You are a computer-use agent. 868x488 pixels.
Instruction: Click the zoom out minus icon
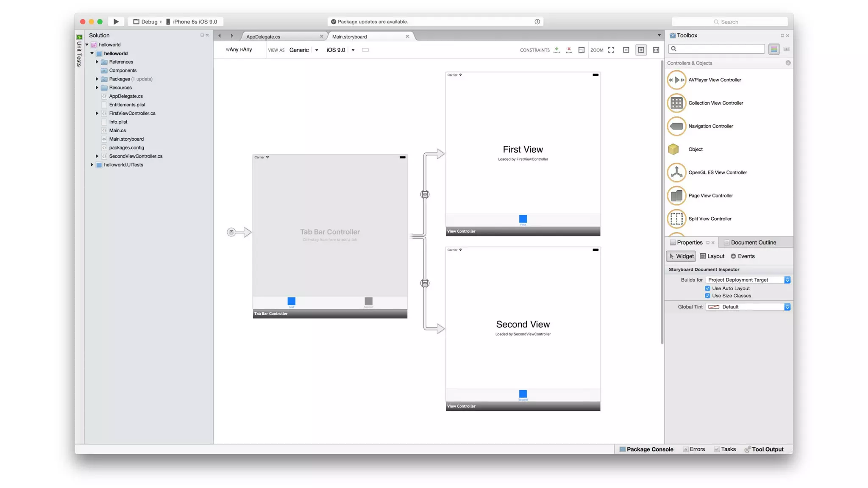[626, 50]
